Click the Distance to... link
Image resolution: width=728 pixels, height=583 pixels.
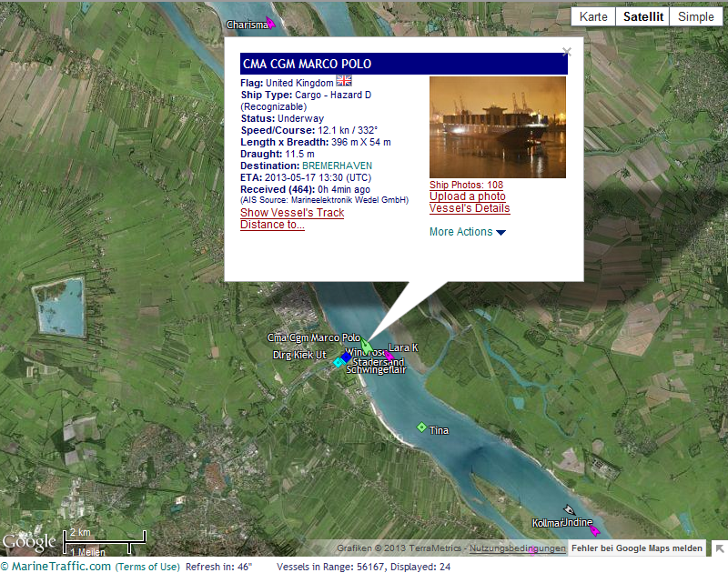pos(272,225)
